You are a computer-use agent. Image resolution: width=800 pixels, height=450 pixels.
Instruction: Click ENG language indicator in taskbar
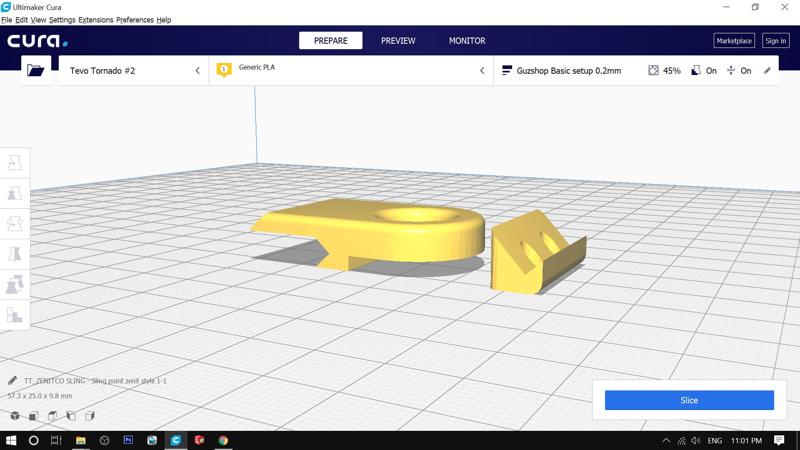pos(714,440)
